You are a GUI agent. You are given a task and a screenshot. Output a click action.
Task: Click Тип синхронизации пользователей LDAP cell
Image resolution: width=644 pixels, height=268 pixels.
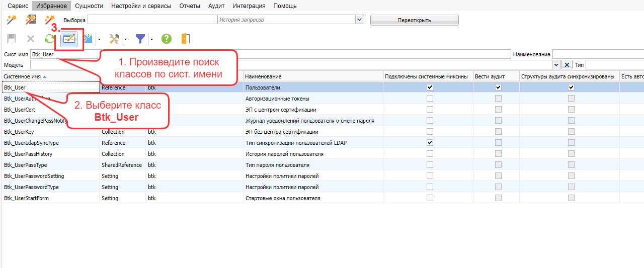pos(313,143)
